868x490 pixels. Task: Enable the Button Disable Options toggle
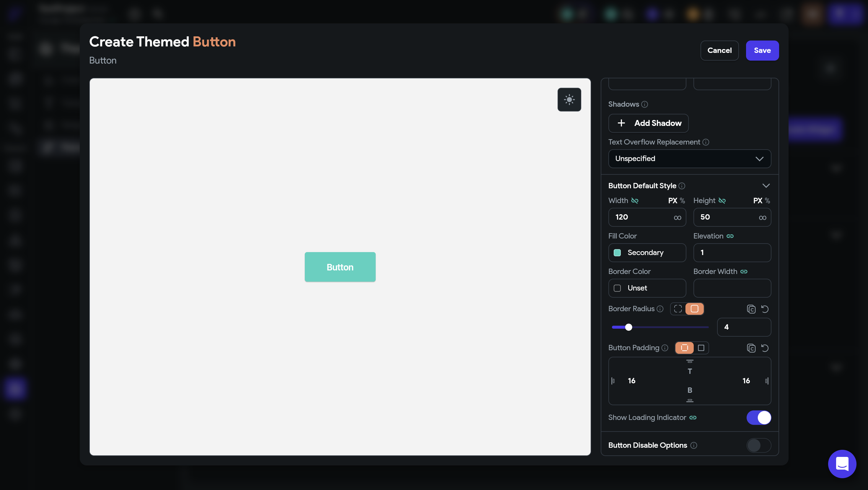pyautogui.click(x=758, y=445)
